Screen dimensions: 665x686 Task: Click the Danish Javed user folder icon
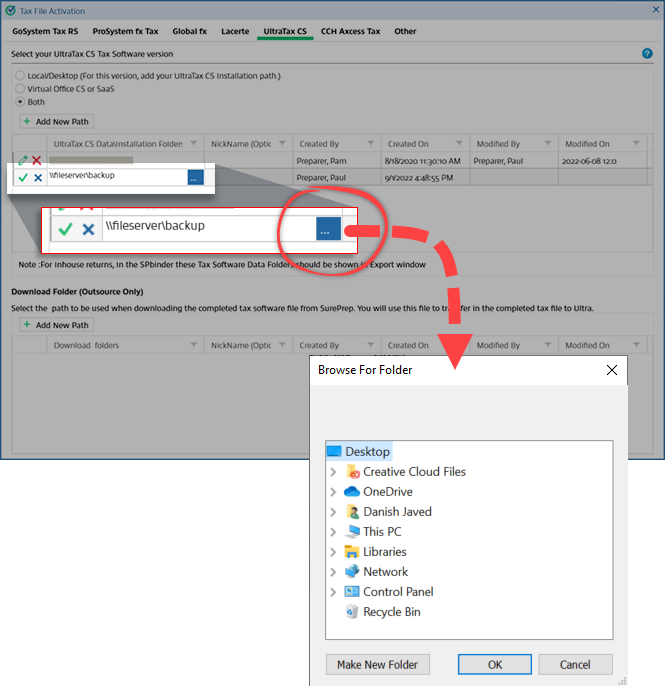click(353, 511)
